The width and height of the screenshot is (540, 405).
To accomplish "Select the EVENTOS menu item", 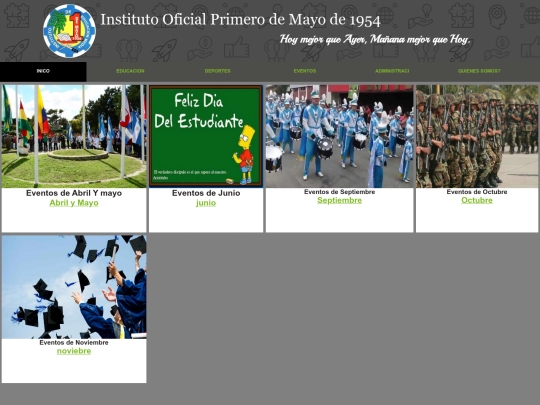I will pyautogui.click(x=305, y=71).
